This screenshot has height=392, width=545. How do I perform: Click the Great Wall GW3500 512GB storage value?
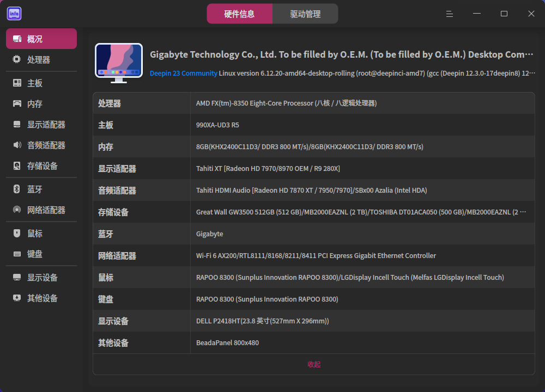[x=361, y=212]
